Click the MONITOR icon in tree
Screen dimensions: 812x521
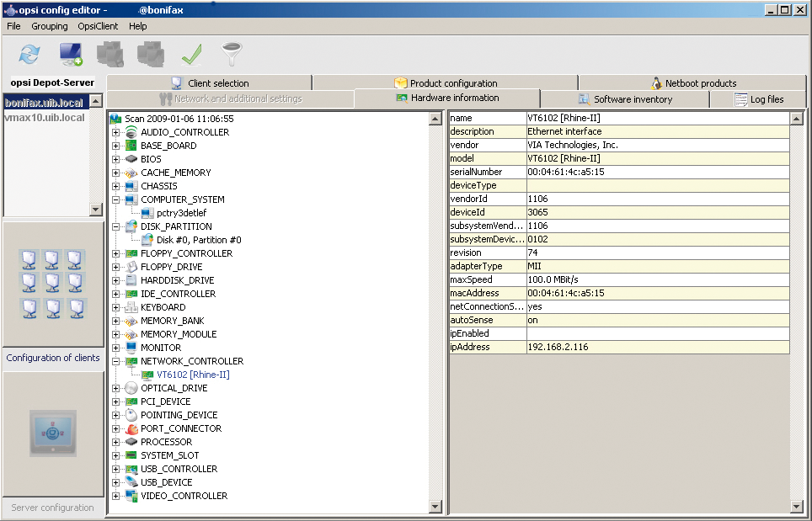131,347
